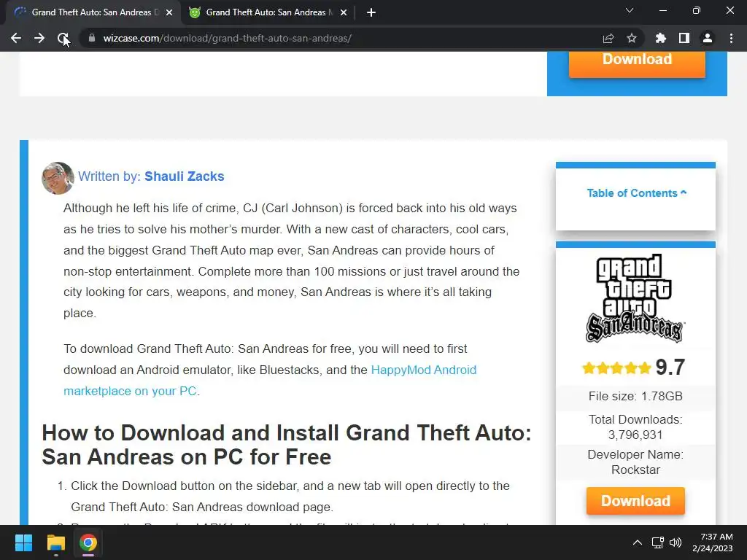The image size is (747, 560).
Task: Click the GTA San Andreas logo image
Action: coord(635,298)
